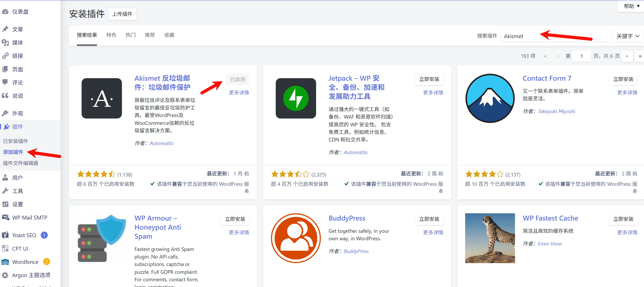
Task: Install WP Armour with 立即安装
Action: (235, 219)
